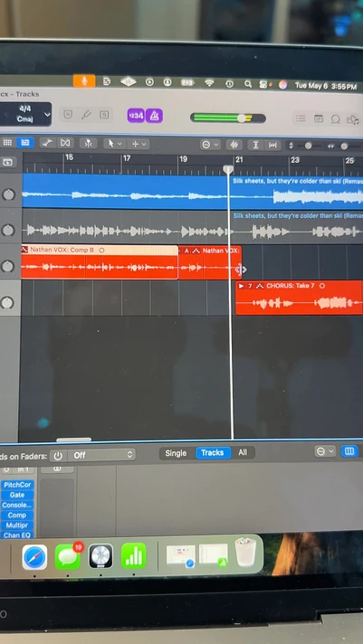Click bar 23 on the ruler
This screenshot has width=363, height=644.
295,160
